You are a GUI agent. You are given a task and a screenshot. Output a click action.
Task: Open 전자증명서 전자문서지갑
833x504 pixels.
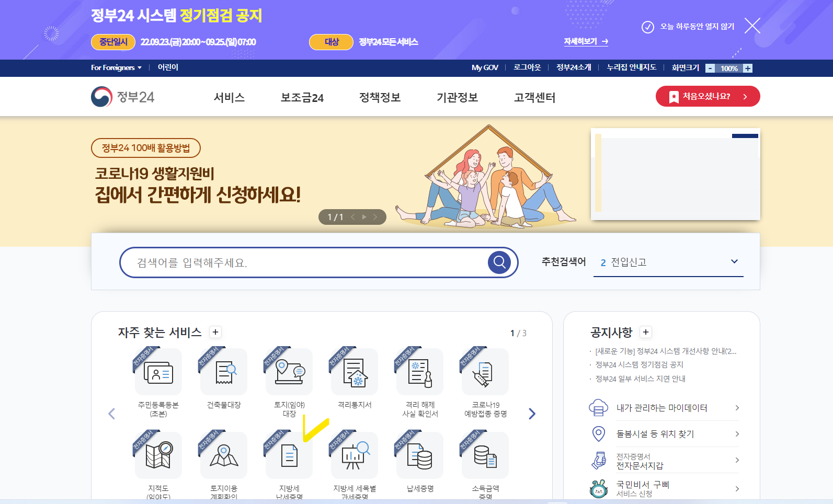tap(664, 461)
